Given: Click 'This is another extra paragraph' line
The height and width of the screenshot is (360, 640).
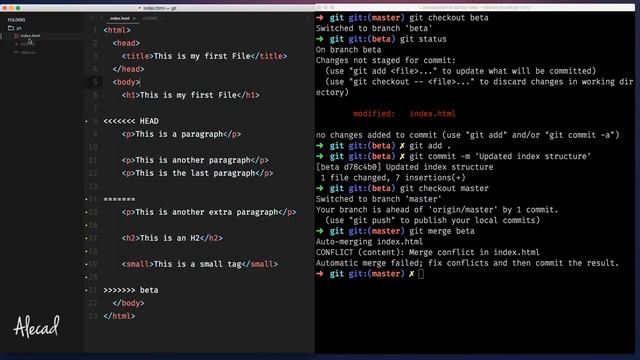Looking at the screenshot, I should pyautogui.click(x=209, y=212).
